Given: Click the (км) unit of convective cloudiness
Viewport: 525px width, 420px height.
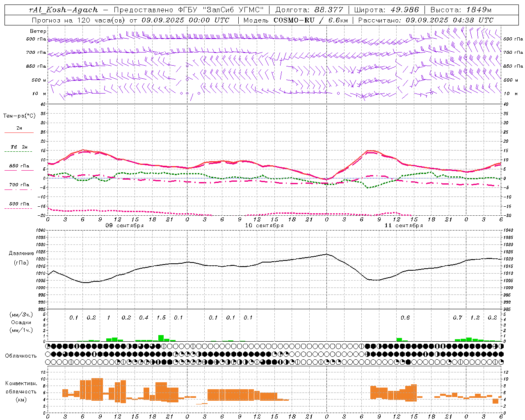Looking at the screenshot, I should [21, 399].
